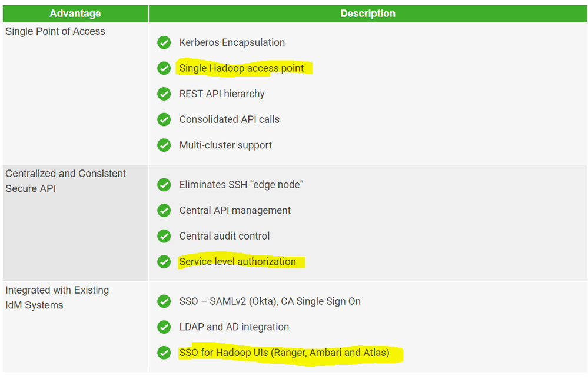Select the Advantage column header
Image resolution: width=588 pixels, height=379 pixels.
(x=75, y=14)
